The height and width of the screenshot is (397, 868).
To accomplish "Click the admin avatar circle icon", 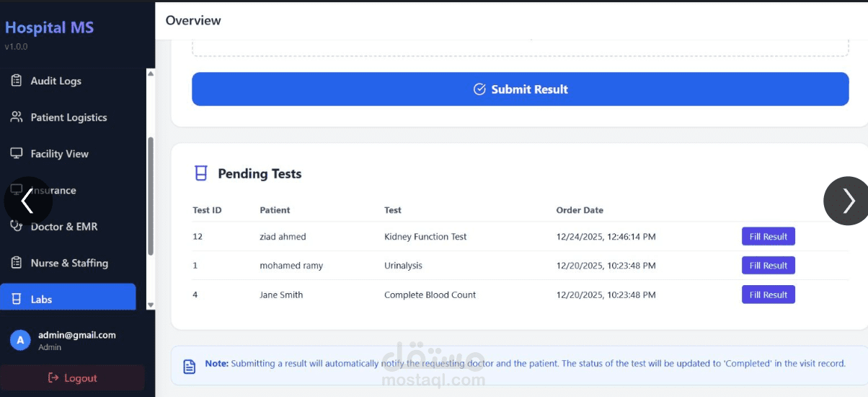I will (x=20, y=340).
